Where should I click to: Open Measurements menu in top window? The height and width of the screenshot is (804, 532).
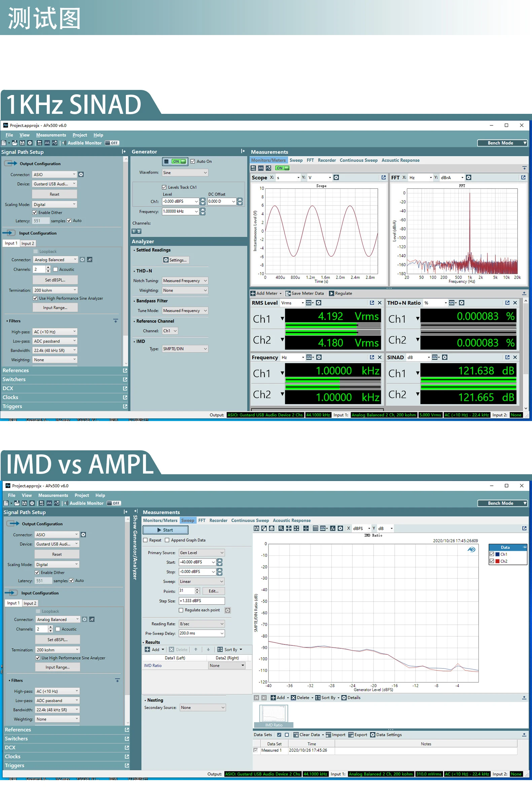click(x=51, y=135)
